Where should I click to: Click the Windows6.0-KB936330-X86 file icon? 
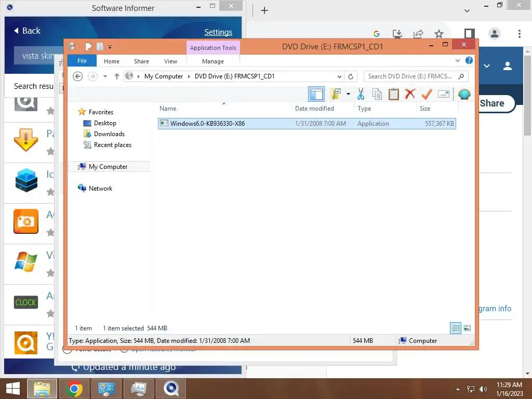(x=164, y=123)
